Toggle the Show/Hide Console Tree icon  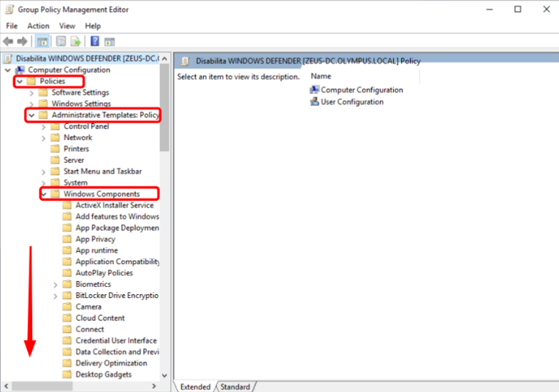pyautogui.click(x=42, y=42)
